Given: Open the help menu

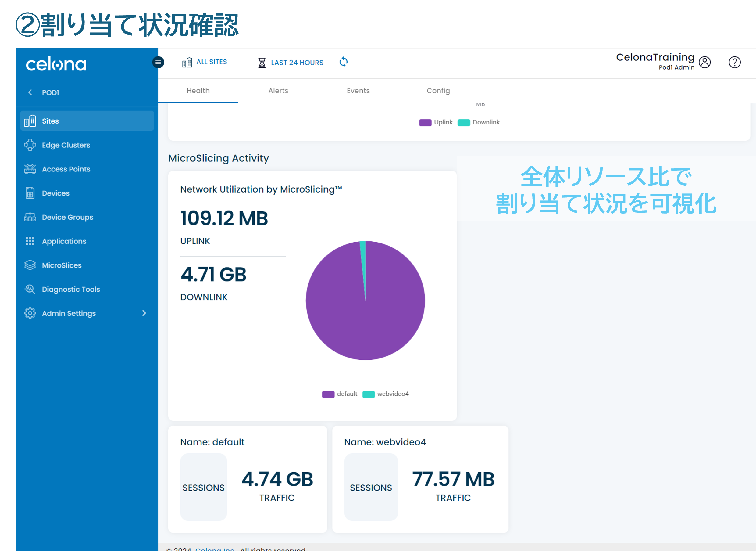Looking at the screenshot, I should coord(734,62).
